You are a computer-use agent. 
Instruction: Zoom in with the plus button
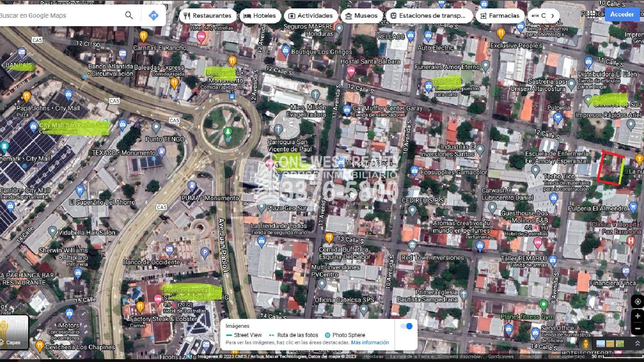[x=637, y=316]
